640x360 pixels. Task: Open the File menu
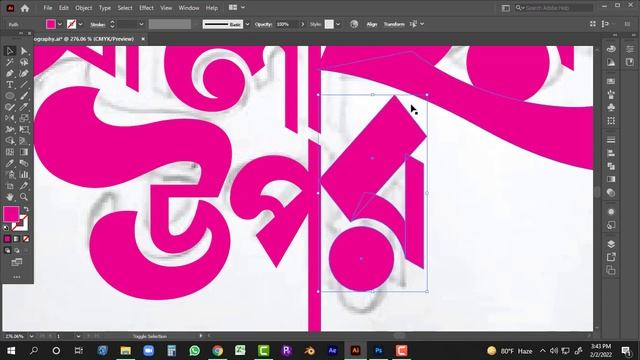coord(48,8)
